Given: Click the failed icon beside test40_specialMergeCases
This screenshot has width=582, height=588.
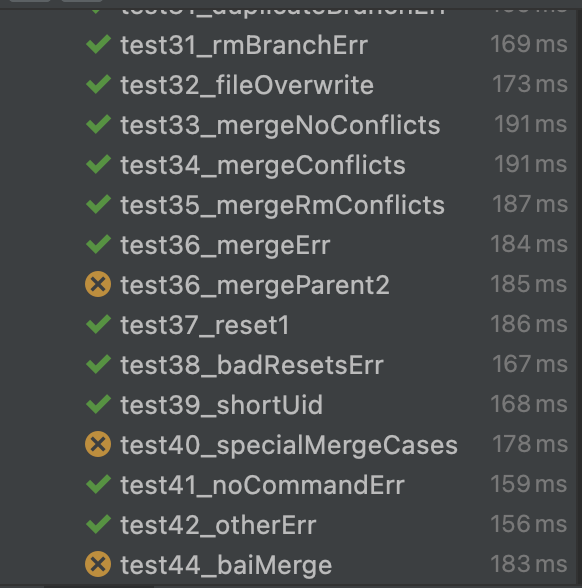Looking at the screenshot, I should point(98,444).
